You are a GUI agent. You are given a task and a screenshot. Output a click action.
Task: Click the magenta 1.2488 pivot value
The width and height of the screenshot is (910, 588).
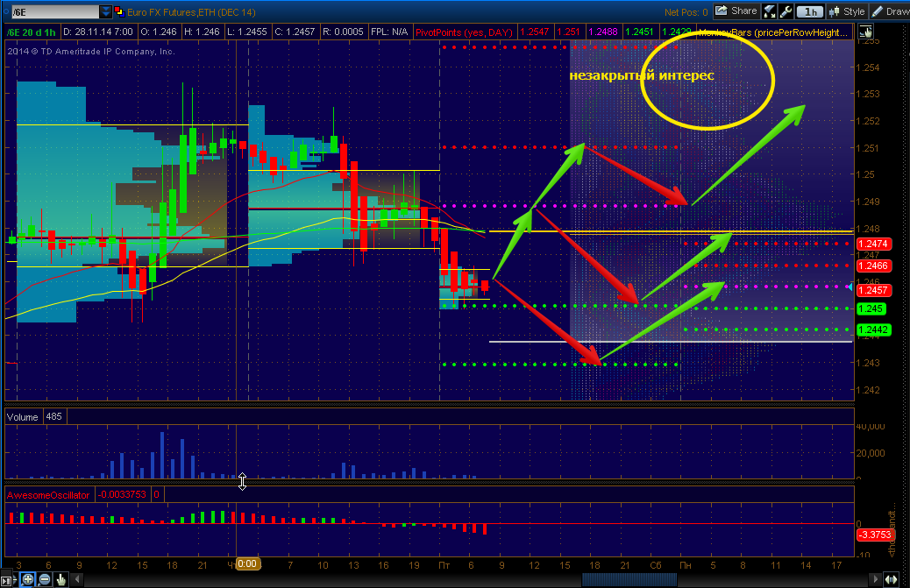(x=603, y=32)
